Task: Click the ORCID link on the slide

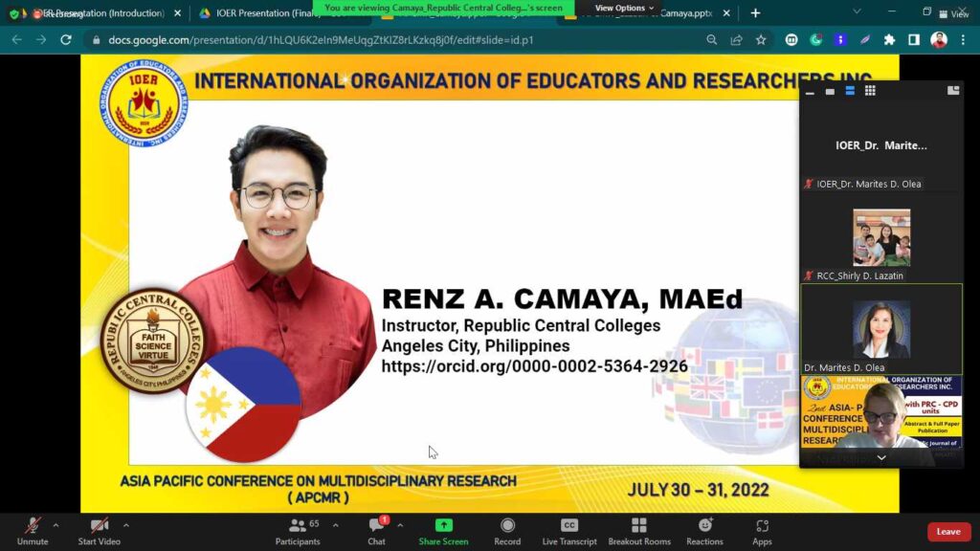Action: [x=534, y=366]
